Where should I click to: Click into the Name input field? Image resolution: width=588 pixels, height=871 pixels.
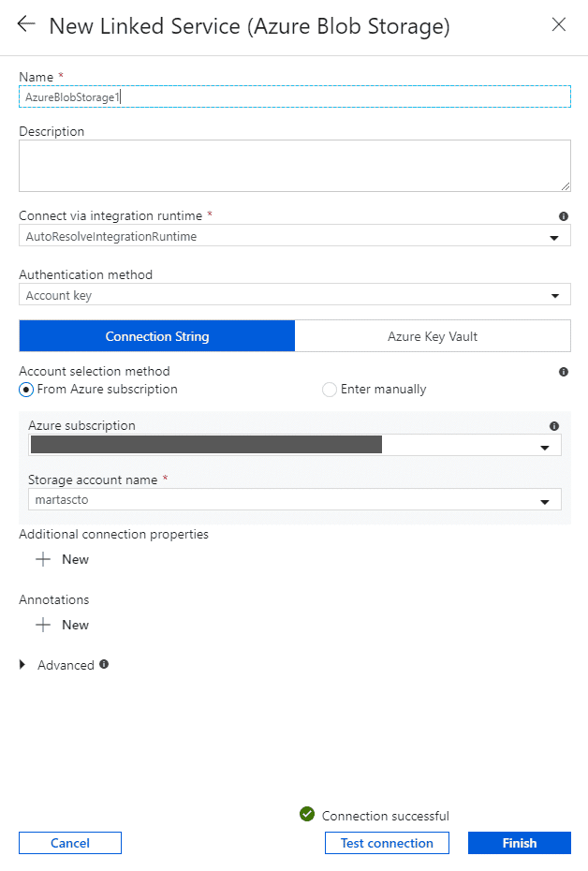click(x=295, y=96)
